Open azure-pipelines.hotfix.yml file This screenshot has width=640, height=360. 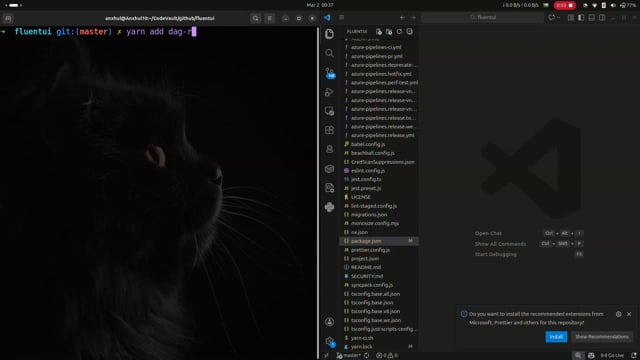(378, 74)
